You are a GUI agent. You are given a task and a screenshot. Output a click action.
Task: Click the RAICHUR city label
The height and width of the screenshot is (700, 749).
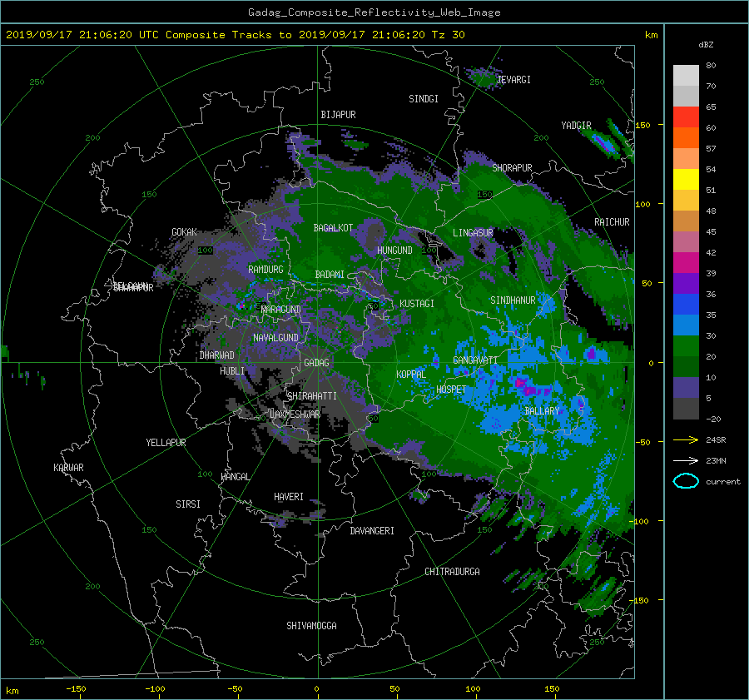click(x=612, y=222)
